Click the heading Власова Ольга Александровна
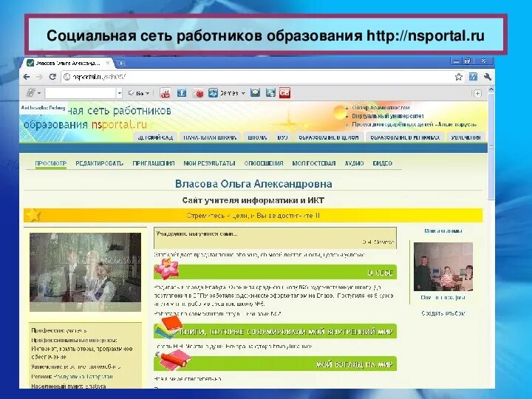Viewport: 532px width, 399px height. [253, 184]
